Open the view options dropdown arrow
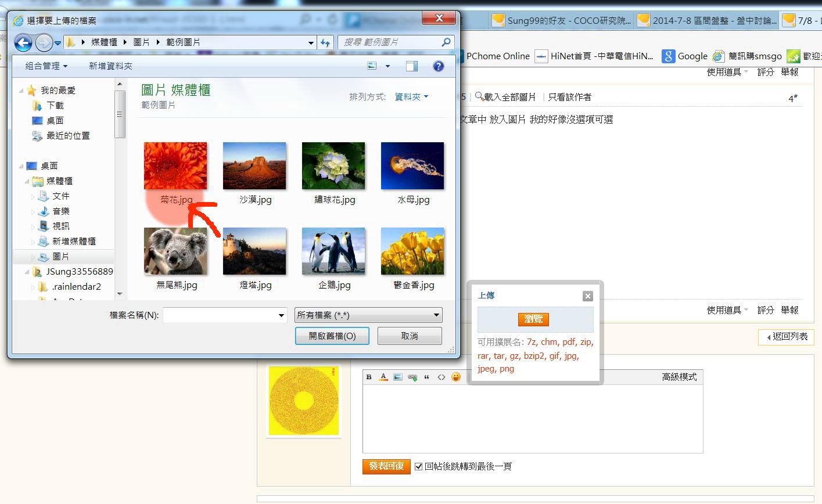 387,66
